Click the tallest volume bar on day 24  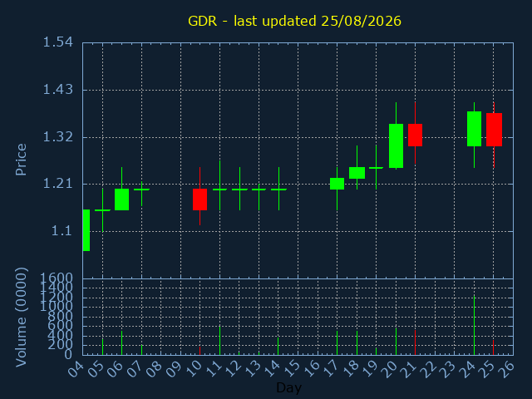pos(474,325)
